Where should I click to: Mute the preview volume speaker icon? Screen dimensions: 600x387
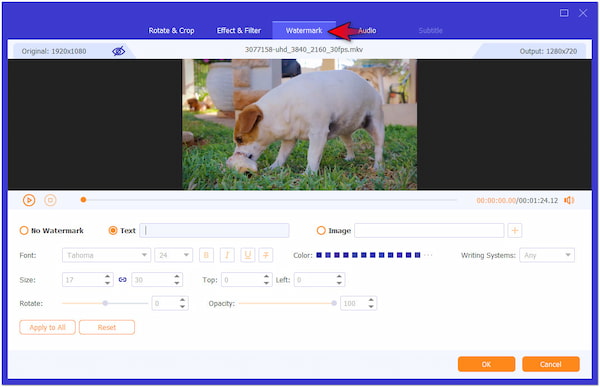pyautogui.click(x=569, y=200)
